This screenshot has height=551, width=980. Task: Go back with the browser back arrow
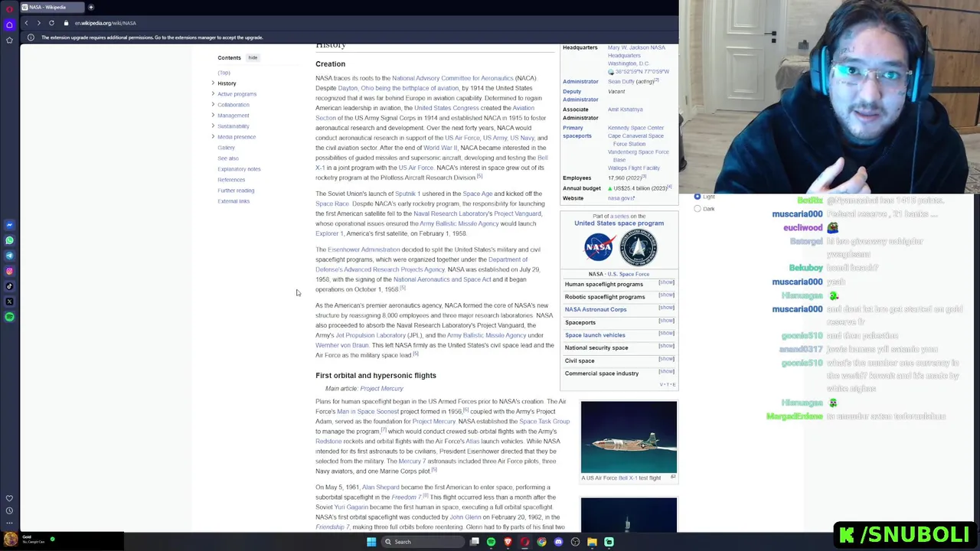[x=26, y=23]
